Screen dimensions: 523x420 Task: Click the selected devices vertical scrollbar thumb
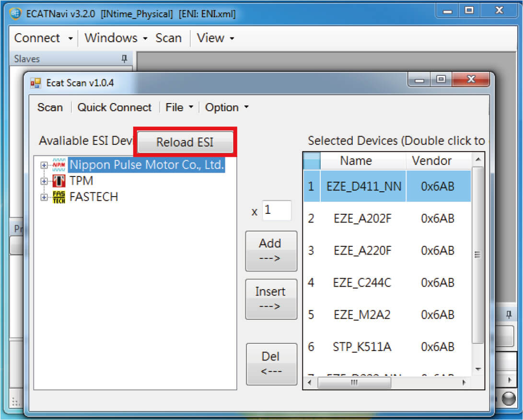pos(477,255)
